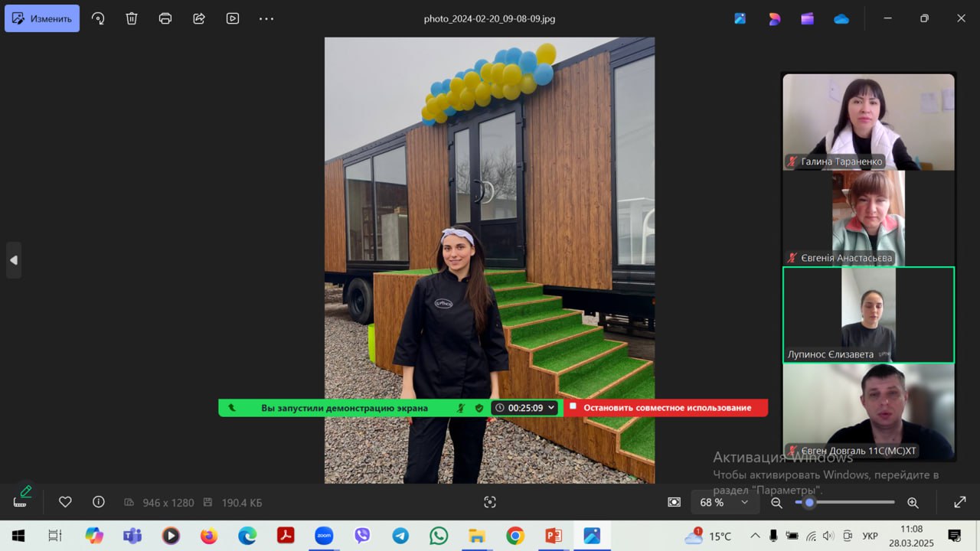Open Telegram from the taskbar
This screenshot has width=980, height=551.
[x=400, y=536]
